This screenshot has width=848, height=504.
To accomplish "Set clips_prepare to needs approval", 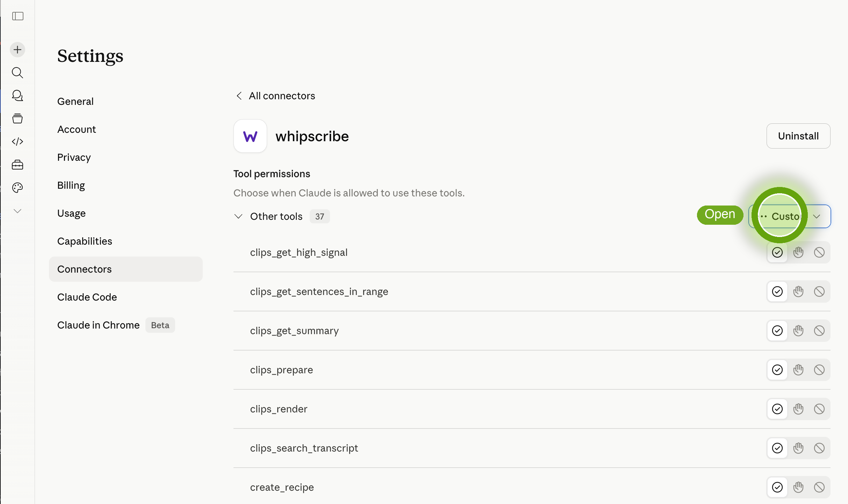I will [798, 370].
